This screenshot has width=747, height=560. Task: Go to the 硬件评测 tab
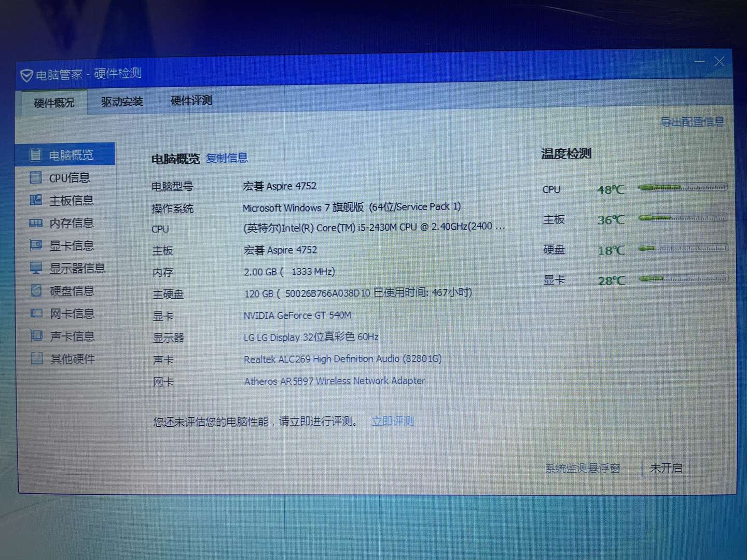191,100
